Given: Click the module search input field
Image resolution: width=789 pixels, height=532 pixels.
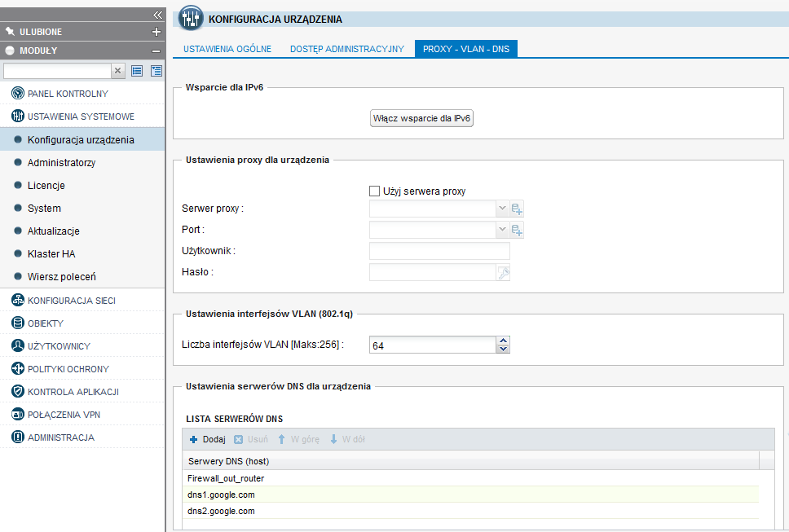Looking at the screenshot, I should click(x=57, y=71).
